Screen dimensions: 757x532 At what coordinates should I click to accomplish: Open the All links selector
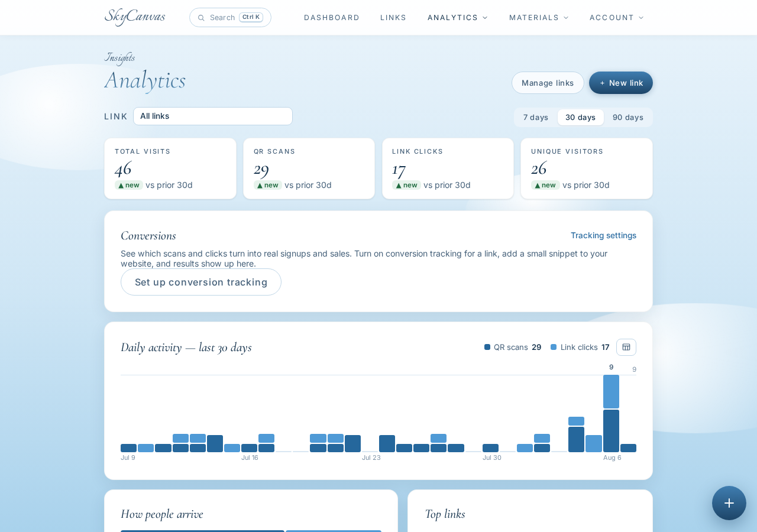point(213,116)
